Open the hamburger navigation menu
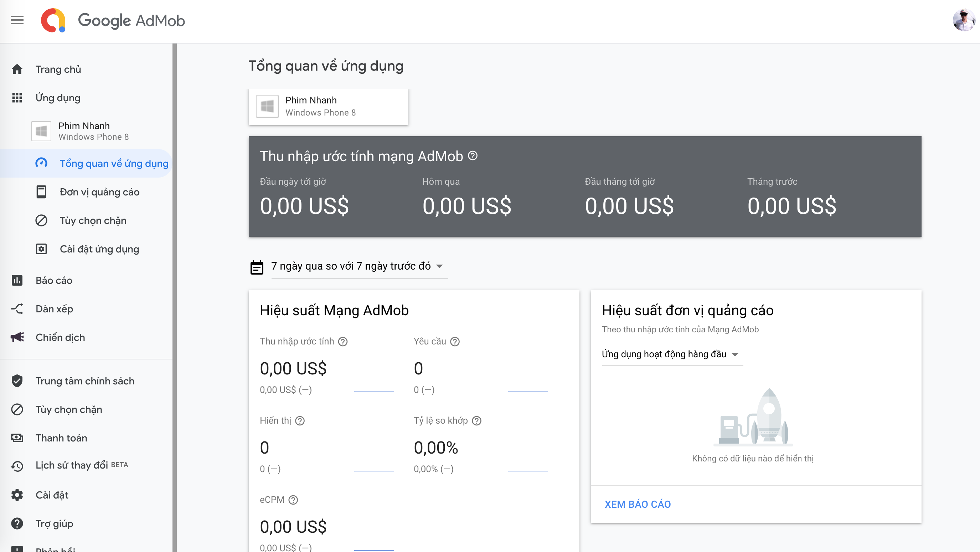 17,20
